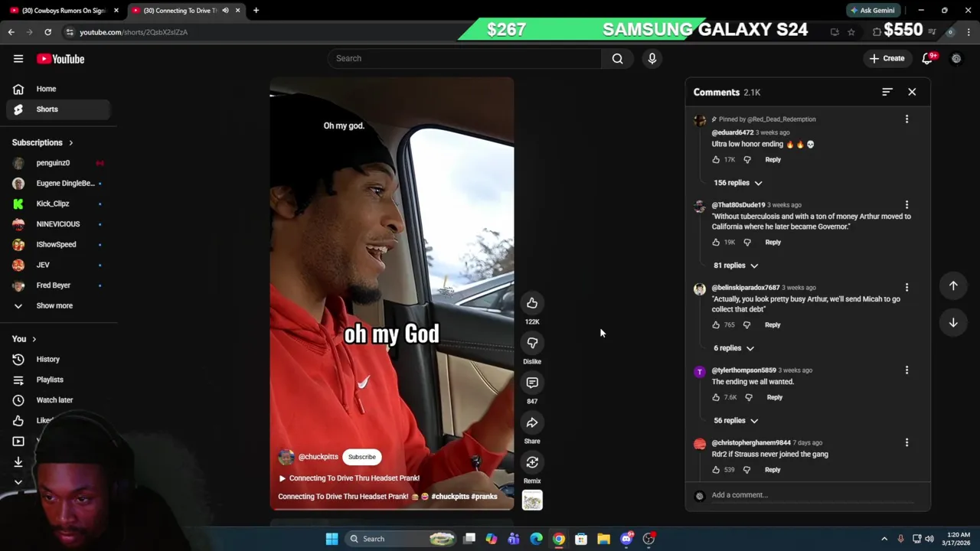The width and height of the screenshot is (980, 551).
Task: Click the search magnifier button
Action: 617,58
